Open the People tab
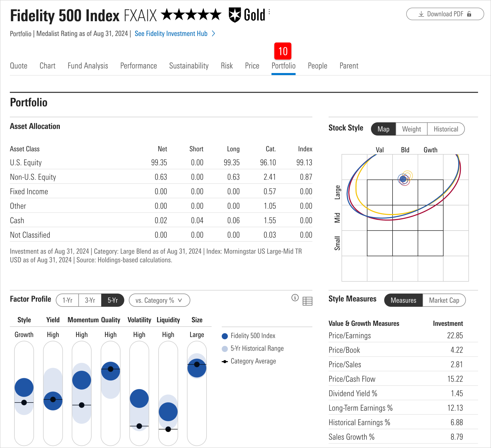The image size is (491, 448). (317, 66)
